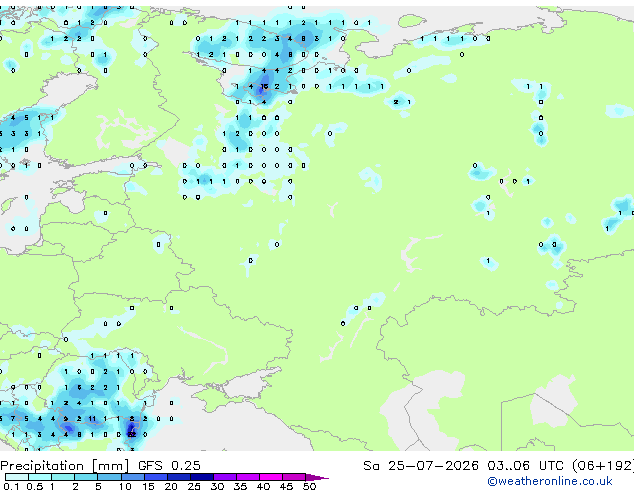Click the '11' precipitation value on the map

point(92,419)
